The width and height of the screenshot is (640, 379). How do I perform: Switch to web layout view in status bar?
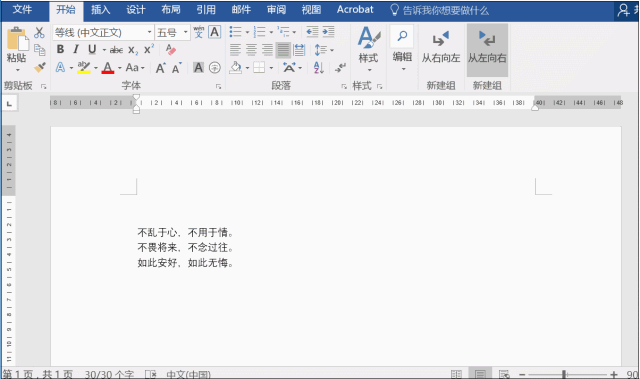click(504, 374)
